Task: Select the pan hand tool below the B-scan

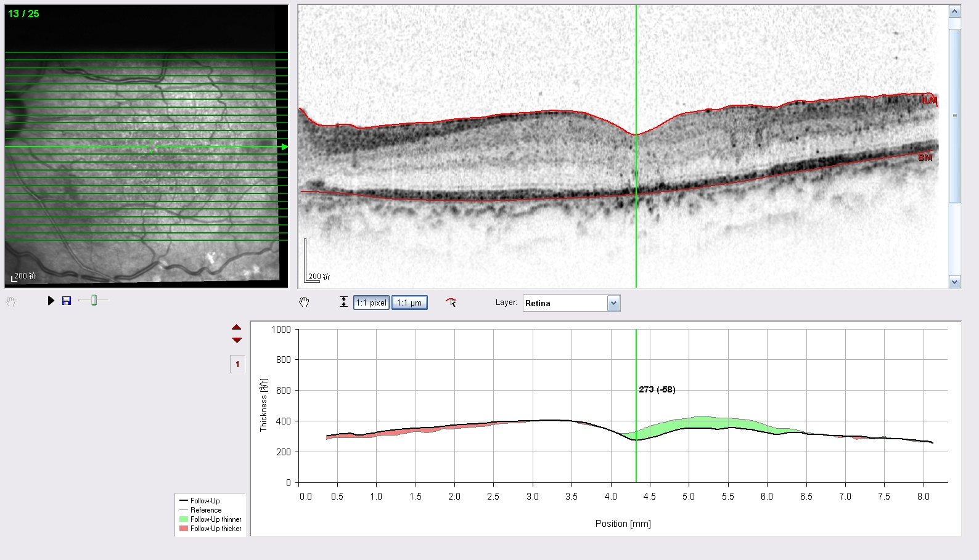Action: coord(304,302)
